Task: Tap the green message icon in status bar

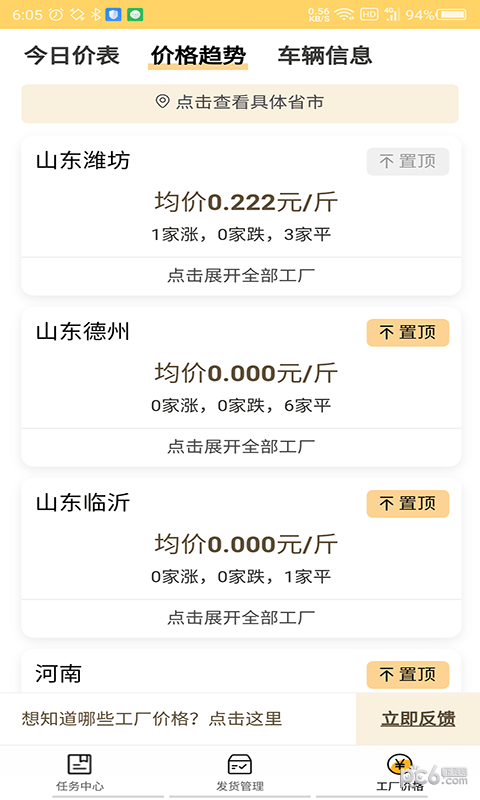Action: [135, 14]
